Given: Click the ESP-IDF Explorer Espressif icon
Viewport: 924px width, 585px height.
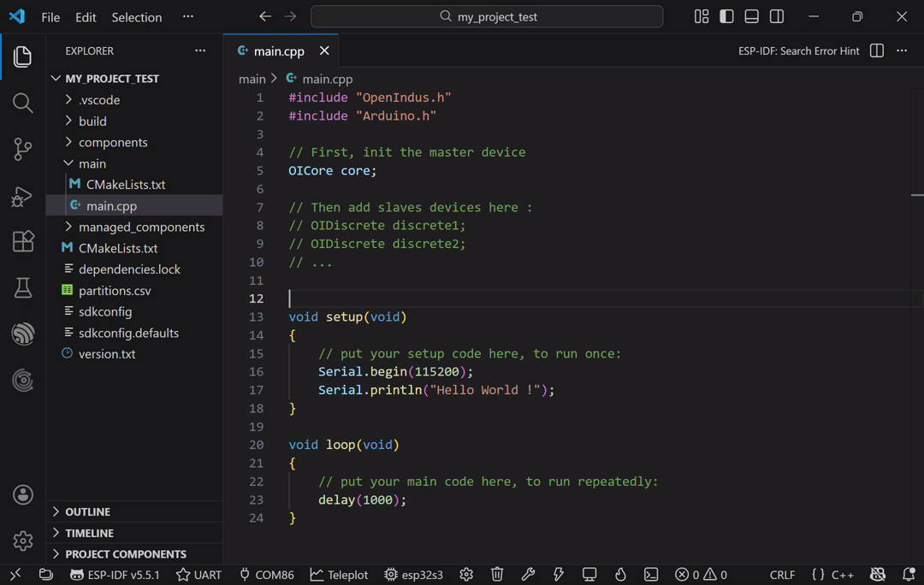Looking at the screenshot, I should click(x=23, y=334).
